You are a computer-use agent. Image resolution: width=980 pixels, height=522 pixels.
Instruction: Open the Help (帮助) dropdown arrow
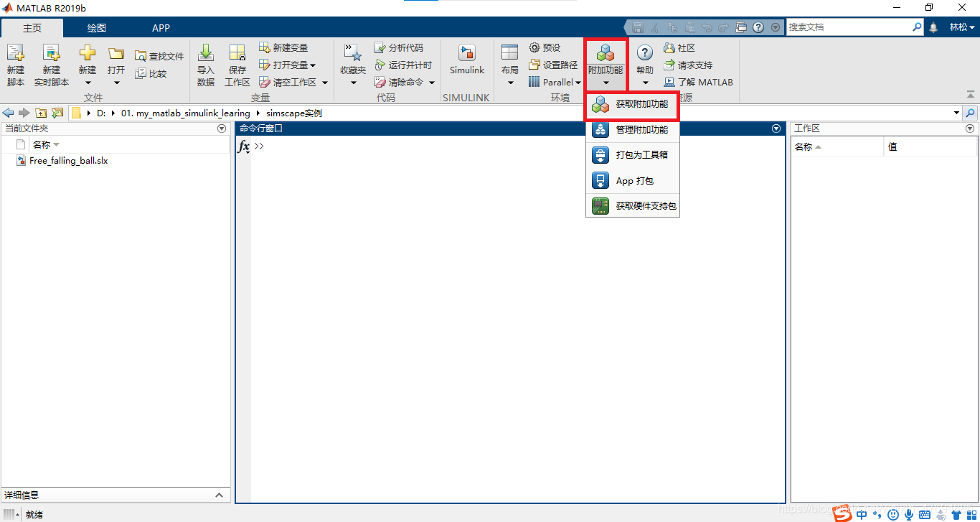pyautogui.click(x=645, y=83)
